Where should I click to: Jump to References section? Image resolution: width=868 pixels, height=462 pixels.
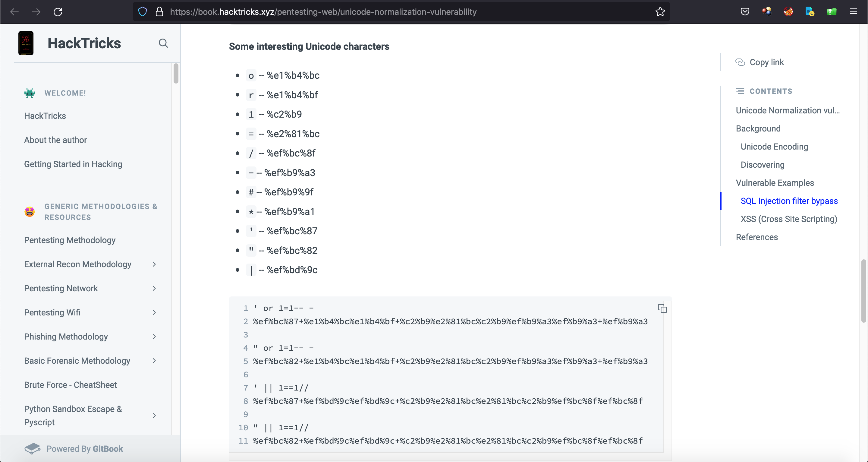coord(756,237)
